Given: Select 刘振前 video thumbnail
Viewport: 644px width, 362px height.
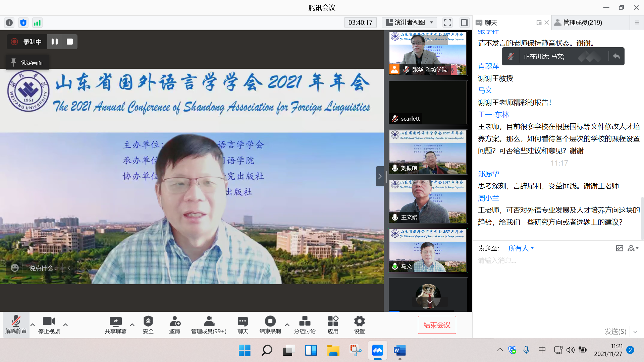Looking at the screenshot, I should coord(428,152).
